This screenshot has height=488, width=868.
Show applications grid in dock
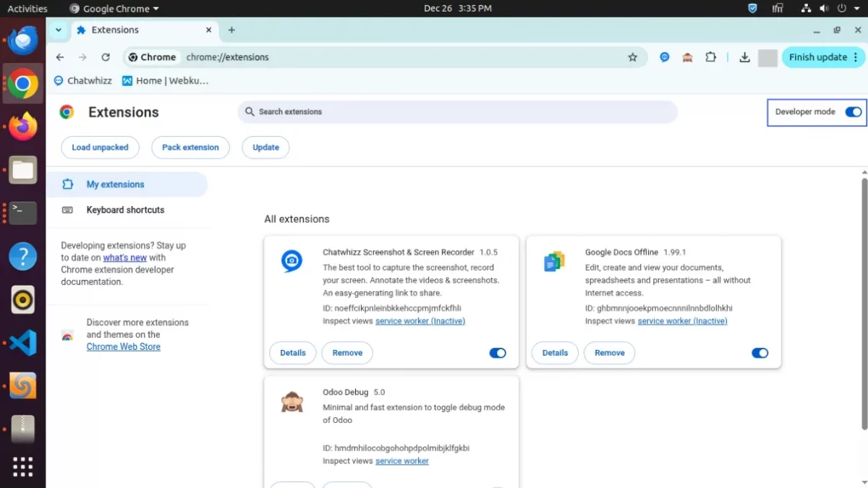click(23, 467)
